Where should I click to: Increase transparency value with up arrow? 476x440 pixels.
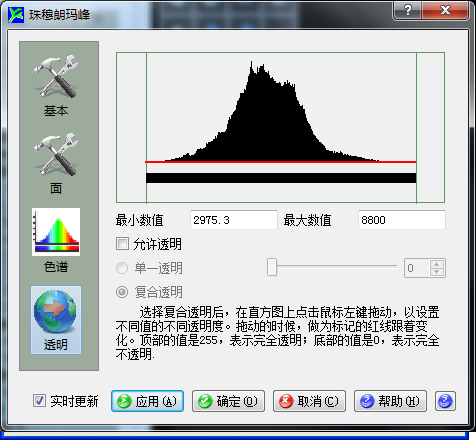[x=436, y=264]
